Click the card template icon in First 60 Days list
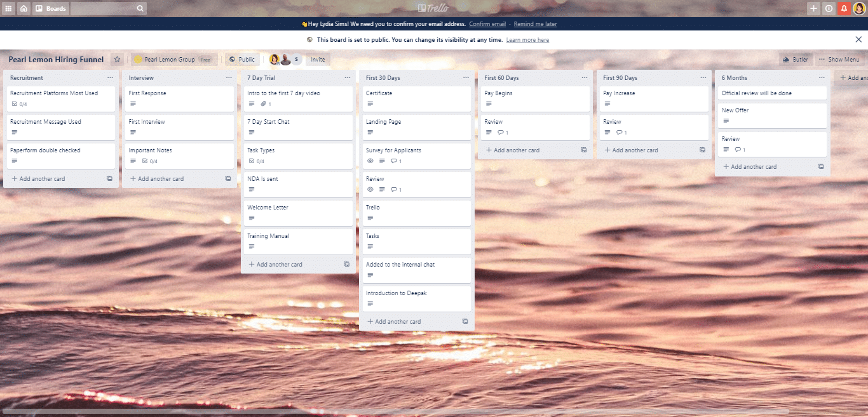Screen dimensions: 868x417 point(584,150)
